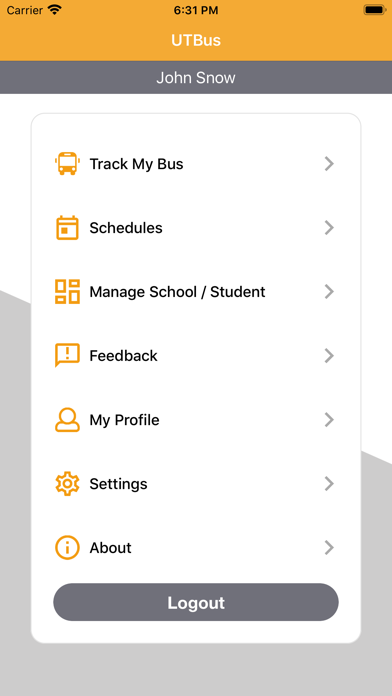Tap the exclamation speech bubble Feedback icon
This screenshot has width=392, height=696.
pyautogui.click(x=67, y=355)
